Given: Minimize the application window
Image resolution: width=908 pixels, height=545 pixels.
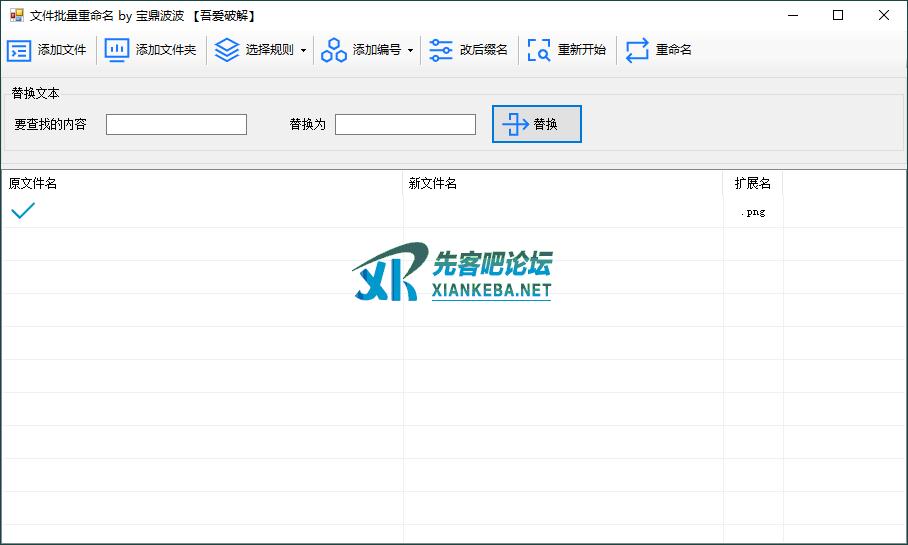Looking at the screenshot, I should (792, 15).
